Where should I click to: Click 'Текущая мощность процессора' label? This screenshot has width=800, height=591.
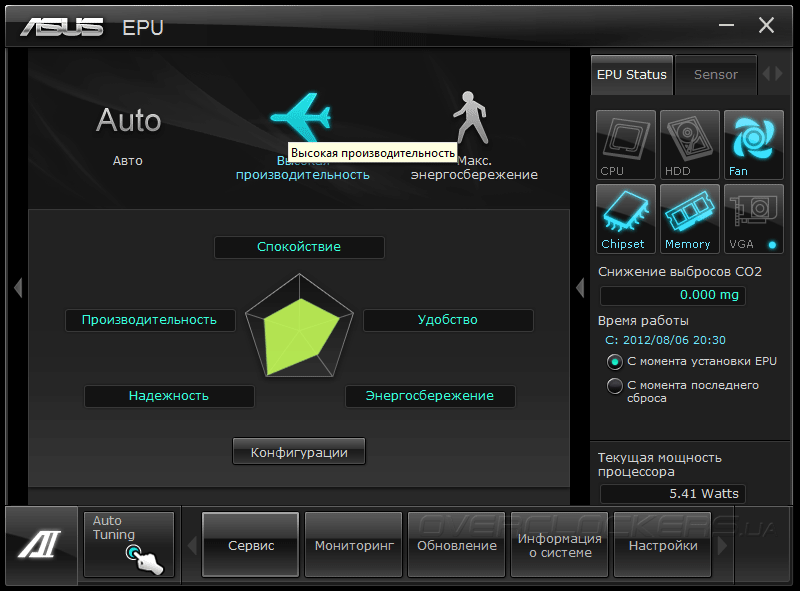pyautogui.click(x=660, y=464)
